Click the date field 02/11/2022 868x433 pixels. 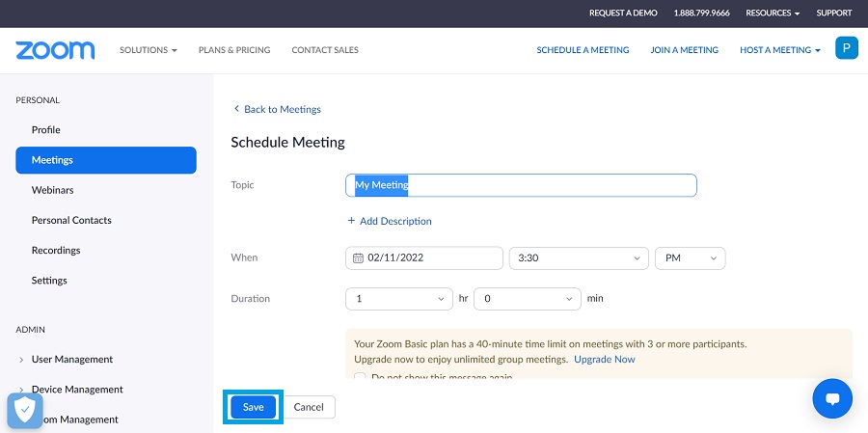tap(424, 258)
